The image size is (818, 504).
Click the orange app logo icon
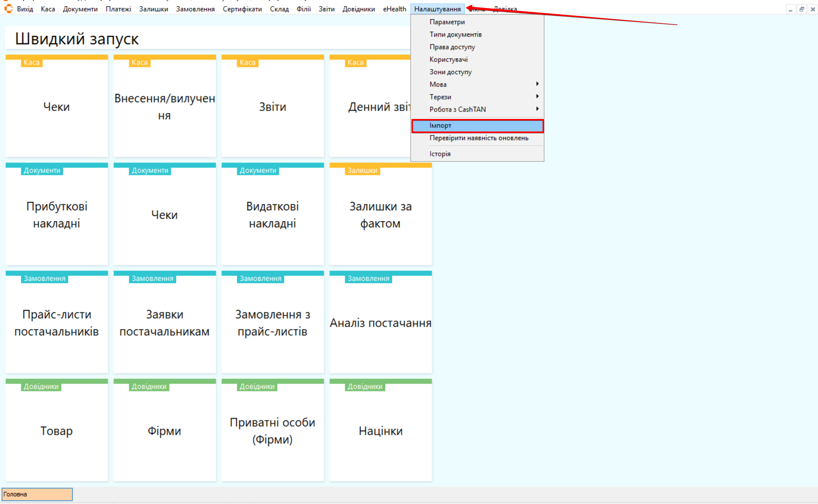(8, 8)
